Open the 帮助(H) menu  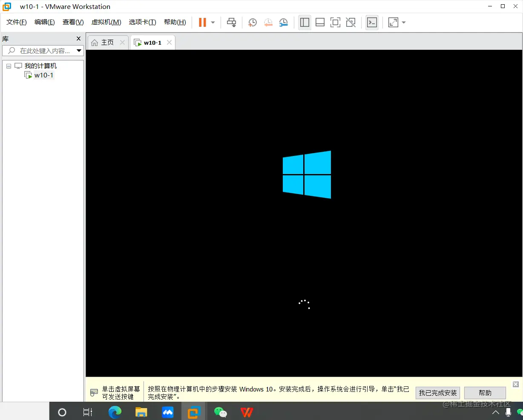(x=175, y=22)
